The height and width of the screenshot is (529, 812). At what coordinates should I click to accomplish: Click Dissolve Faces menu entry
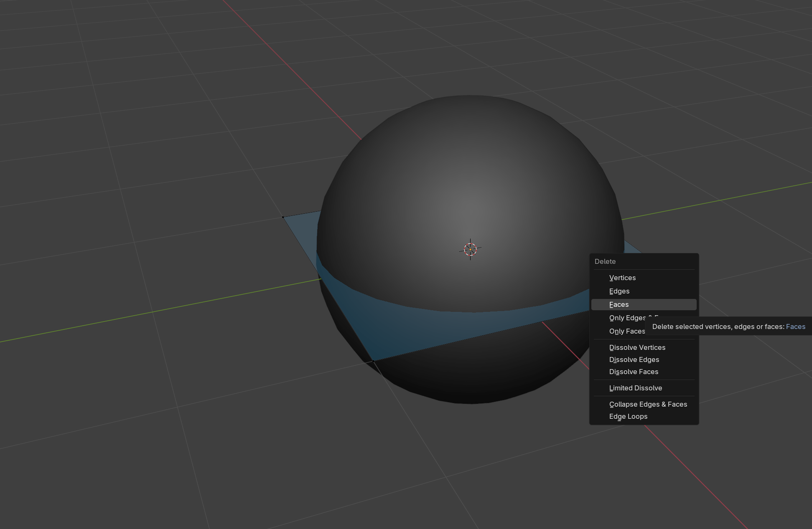pos(634,372)
